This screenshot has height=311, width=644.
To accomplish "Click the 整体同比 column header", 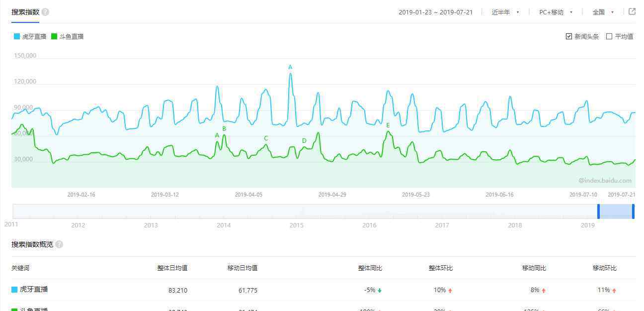I will [x=370, y=268].
